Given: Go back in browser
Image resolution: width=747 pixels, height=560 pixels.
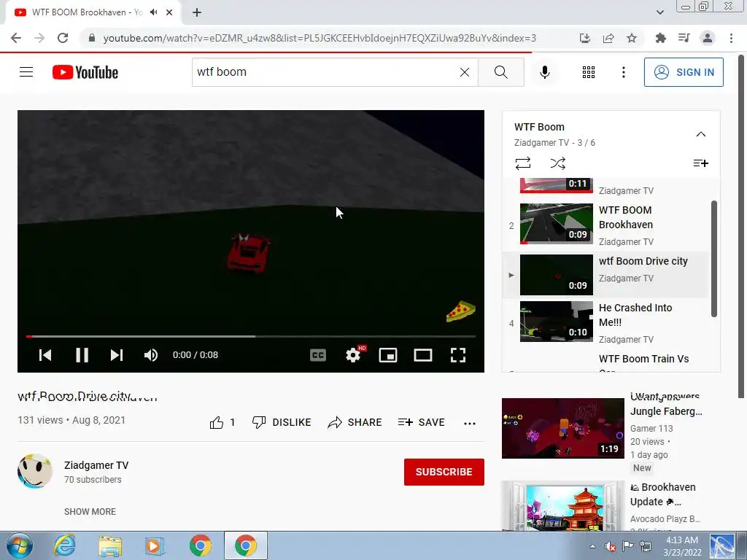Looking at the screenshot, I should [x=16, y=38].
